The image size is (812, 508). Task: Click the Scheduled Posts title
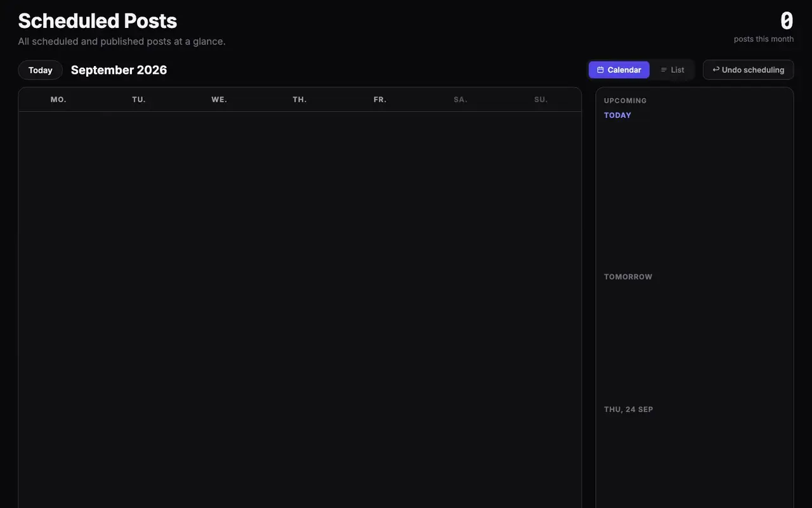[x=98, y=20]
